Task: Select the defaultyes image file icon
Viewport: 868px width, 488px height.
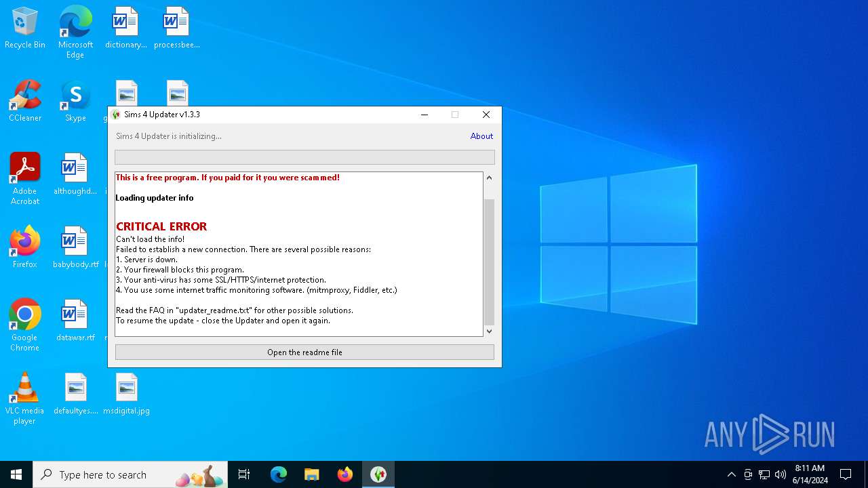Action: pos(75,394)
